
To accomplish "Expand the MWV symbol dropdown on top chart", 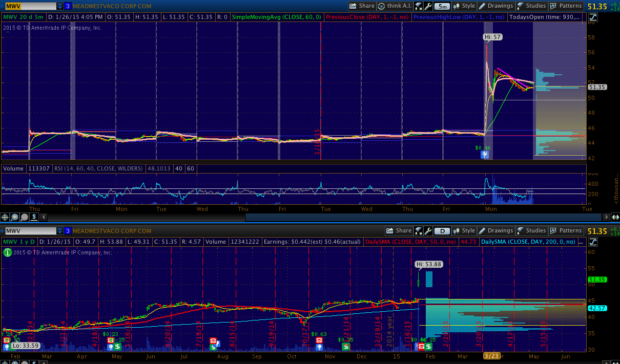I will tap(60, 6).
